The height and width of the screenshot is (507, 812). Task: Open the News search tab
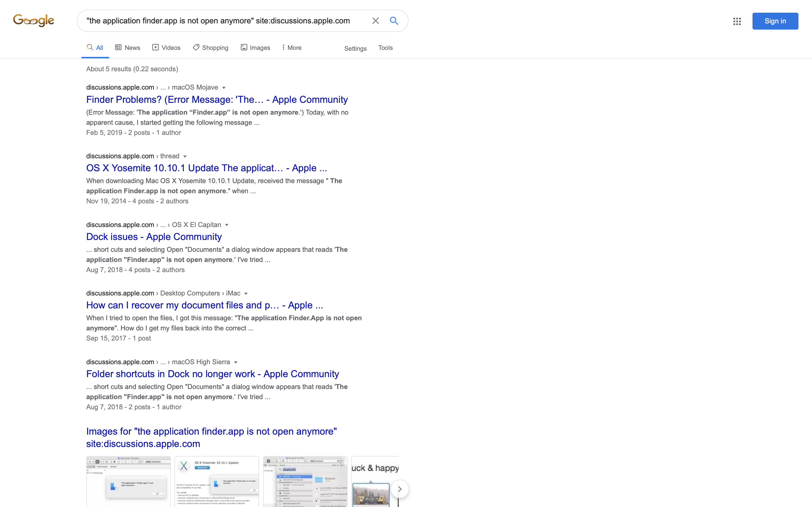click(127, 48)
